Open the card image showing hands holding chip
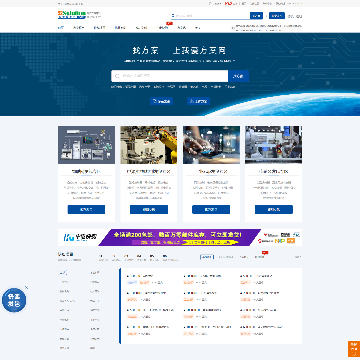The image size is (360, 360). click(211, 145)
